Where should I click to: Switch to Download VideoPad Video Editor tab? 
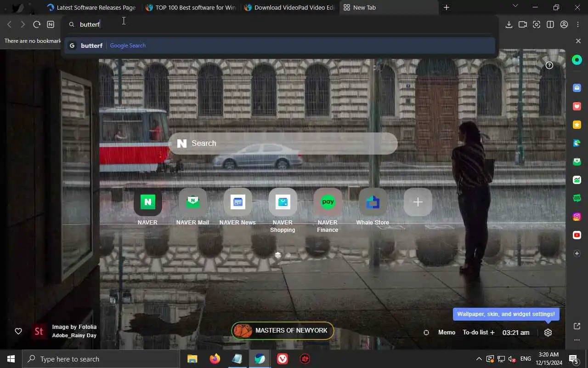[289, 7]
